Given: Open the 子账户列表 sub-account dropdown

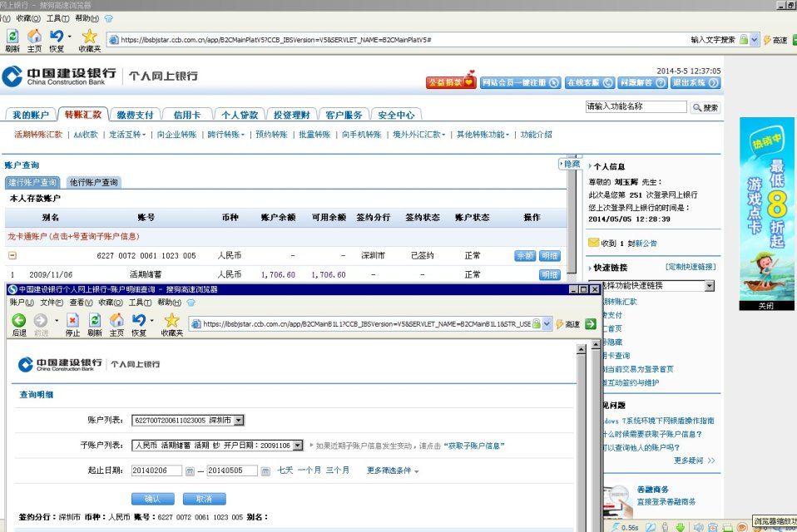Looking at the screenshot, I should pos(298,446).
